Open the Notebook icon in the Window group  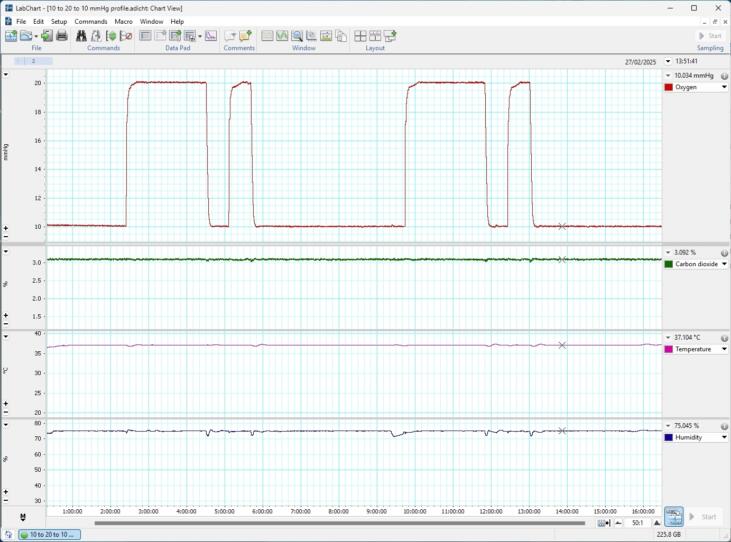coord(341,36)
